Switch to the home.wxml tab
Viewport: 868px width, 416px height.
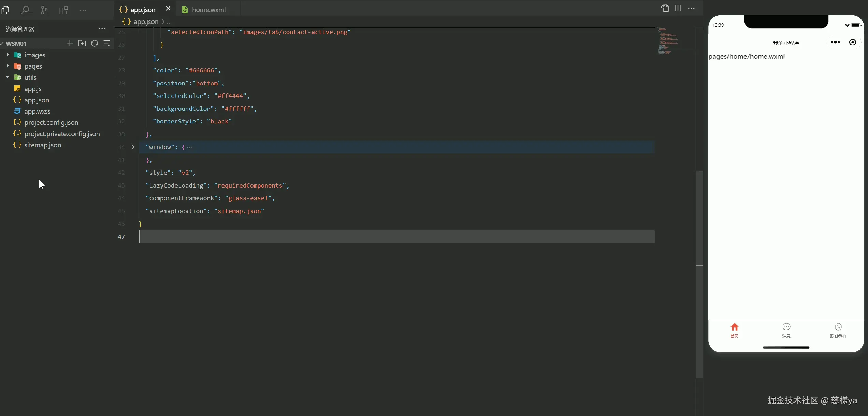pyautogui.click(x=208, y=10)
